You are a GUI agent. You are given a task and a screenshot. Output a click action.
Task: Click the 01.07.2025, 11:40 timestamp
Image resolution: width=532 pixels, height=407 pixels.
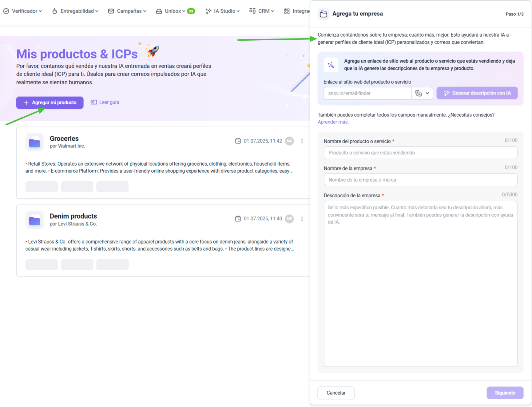point(263,219)
